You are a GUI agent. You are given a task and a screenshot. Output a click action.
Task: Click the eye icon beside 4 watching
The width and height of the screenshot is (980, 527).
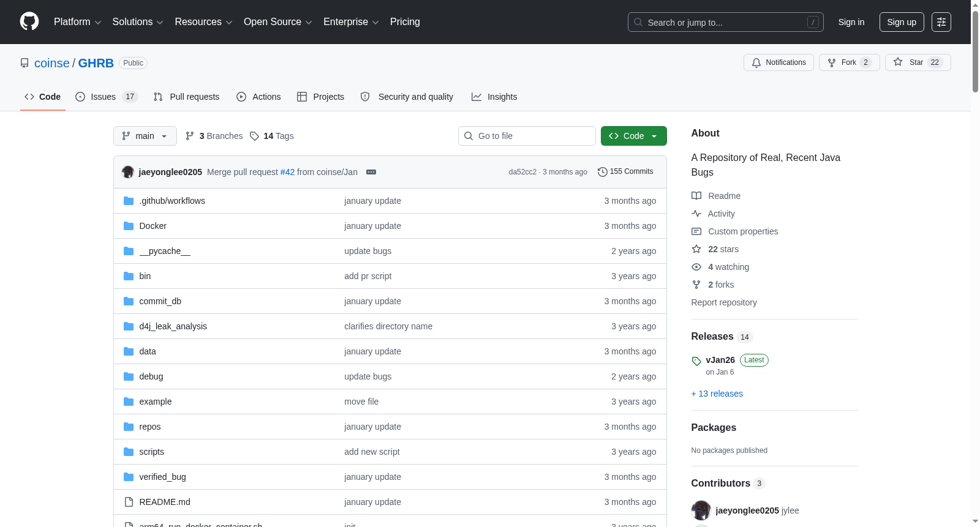pyautogui.click(x=696, y=267)
